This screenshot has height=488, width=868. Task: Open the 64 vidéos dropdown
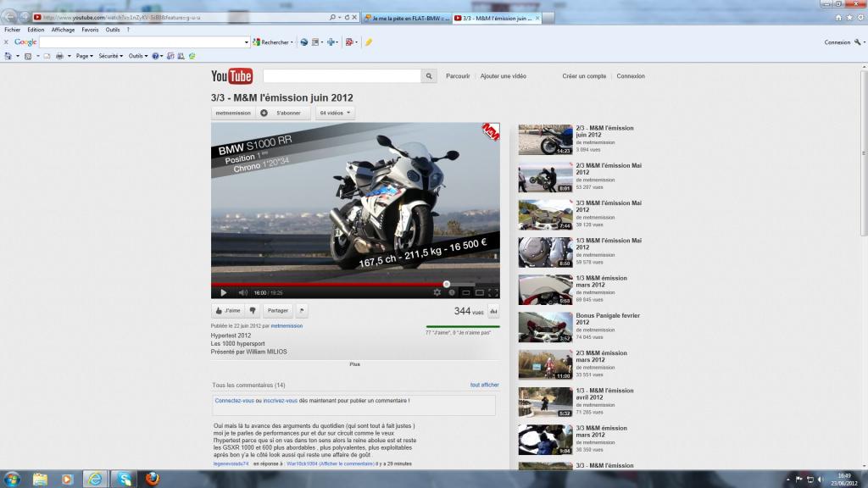pos(335,113)
